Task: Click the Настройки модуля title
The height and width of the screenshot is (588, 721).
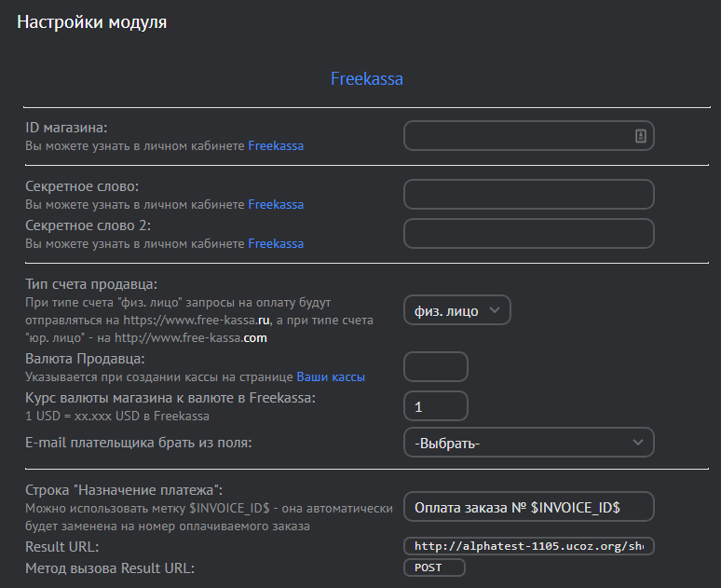Action: 92,22
